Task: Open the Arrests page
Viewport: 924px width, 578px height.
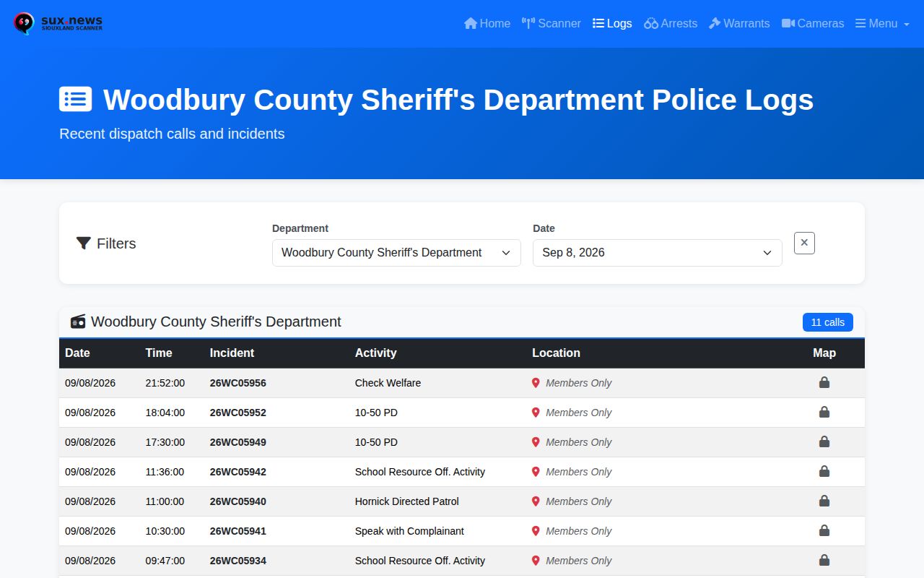Action: (x=671, y=24)
